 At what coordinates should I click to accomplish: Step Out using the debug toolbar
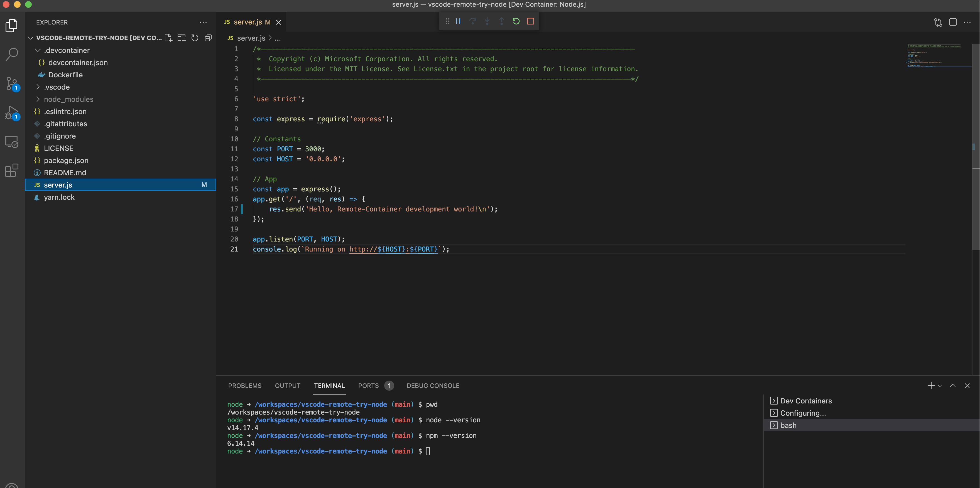502,21
